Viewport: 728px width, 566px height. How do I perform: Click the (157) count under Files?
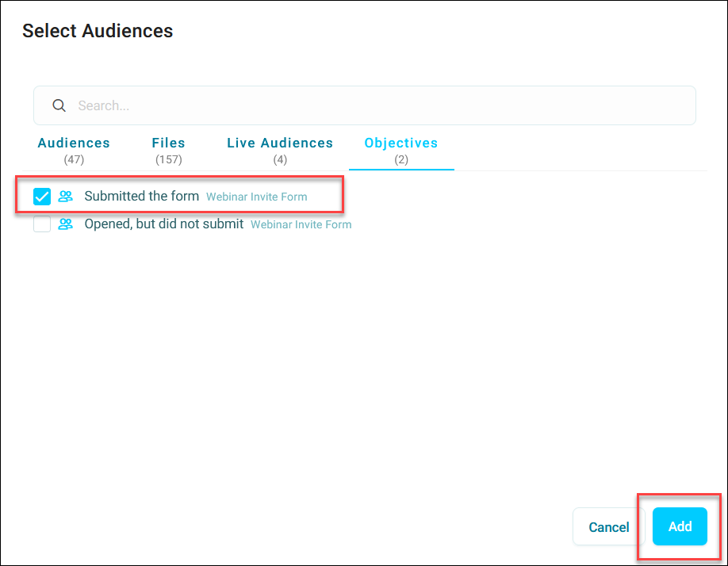click(x=169, y=159)
